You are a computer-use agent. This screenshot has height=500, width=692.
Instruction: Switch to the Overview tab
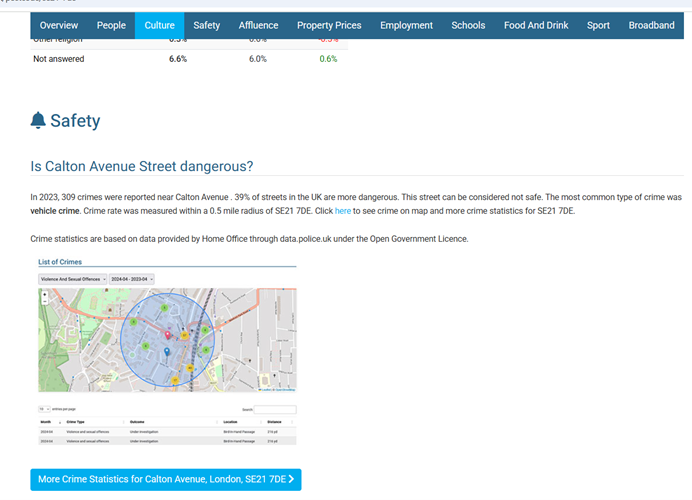(59, 25)
